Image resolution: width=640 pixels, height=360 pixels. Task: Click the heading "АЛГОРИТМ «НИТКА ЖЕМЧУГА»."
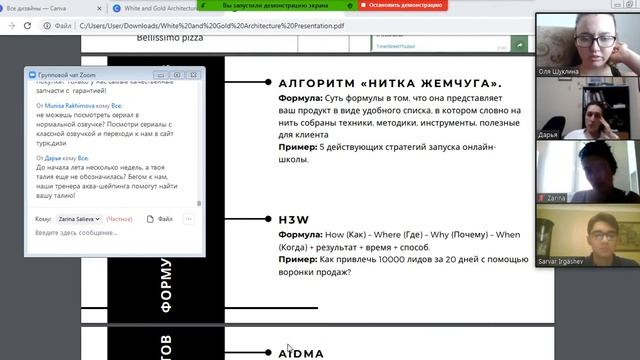[x=390, y=83]
